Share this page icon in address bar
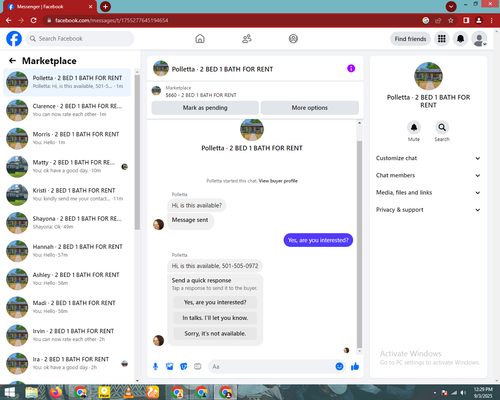Viewport: 500px width, 400px height. [x=438, y=20]
